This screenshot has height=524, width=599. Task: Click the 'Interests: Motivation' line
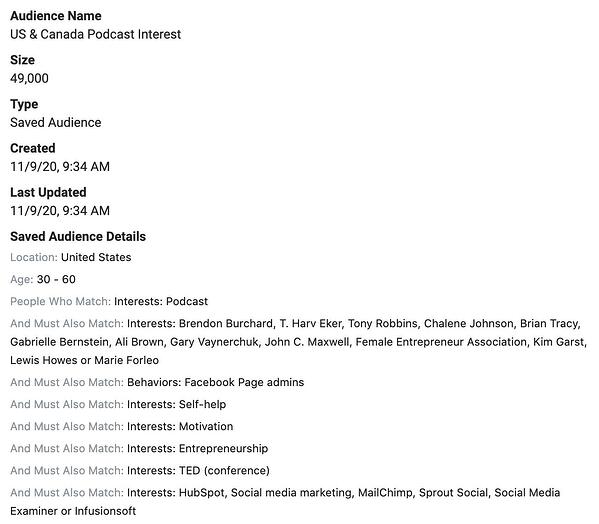point(180,427)
